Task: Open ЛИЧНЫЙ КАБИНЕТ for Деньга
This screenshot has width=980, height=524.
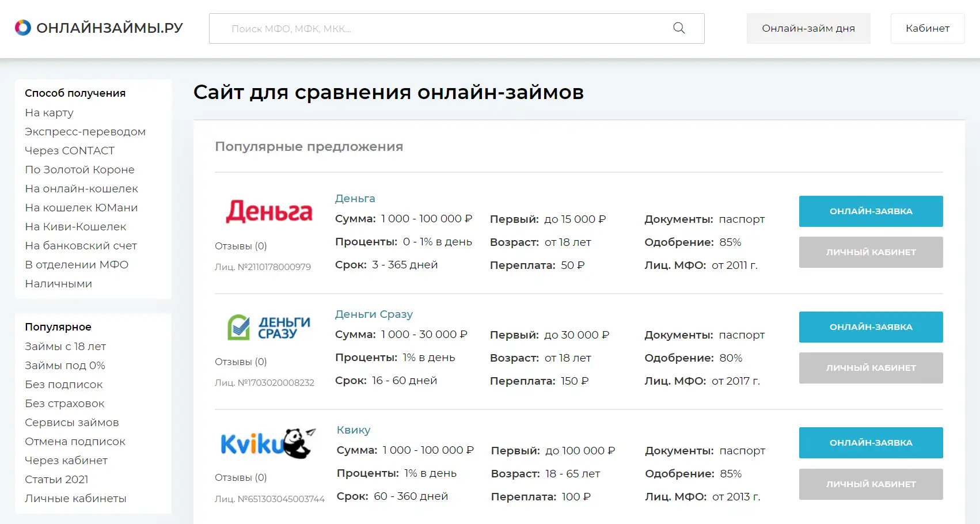Action: pyautogui.click(x=871, y=252)
